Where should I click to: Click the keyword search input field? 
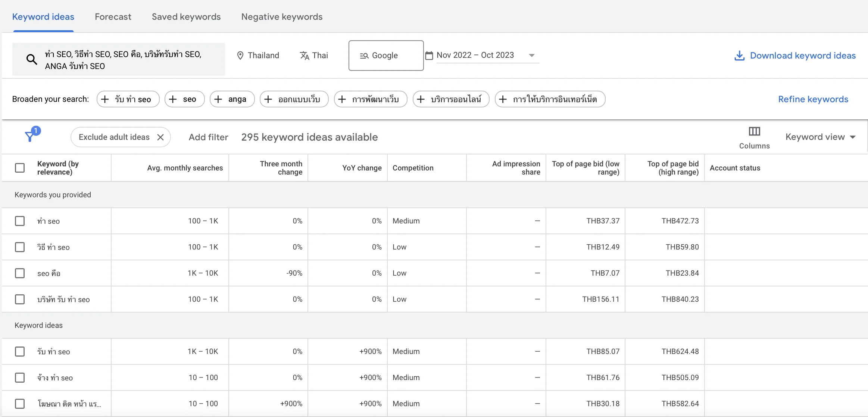click(119, 59)
